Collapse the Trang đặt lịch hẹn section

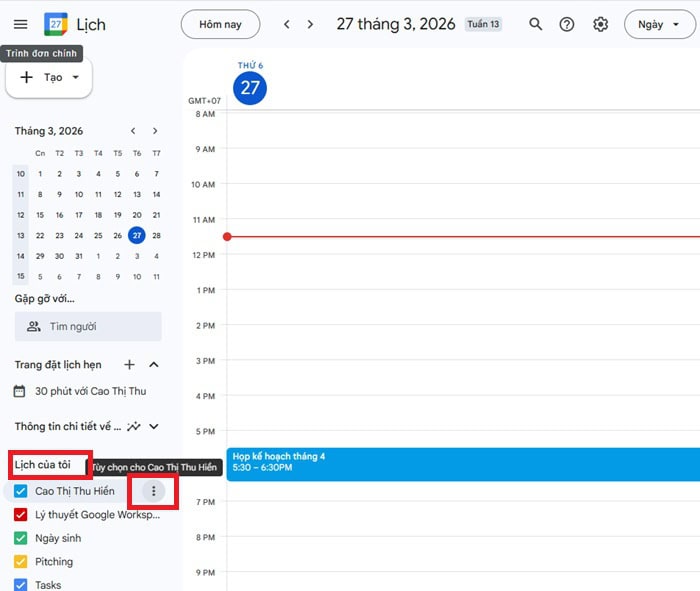coord(154,365)
